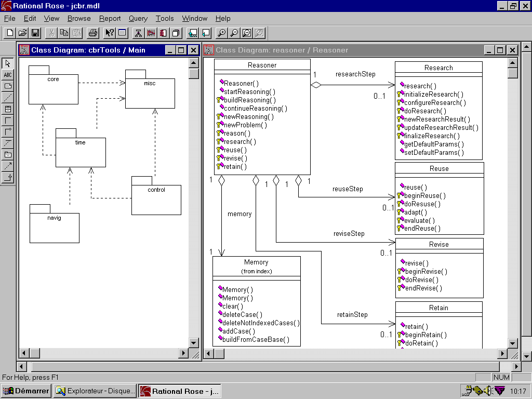532x399 pixels.
Task: Select the Aggregation tool with diamond
Action: [x=8, y=131]
